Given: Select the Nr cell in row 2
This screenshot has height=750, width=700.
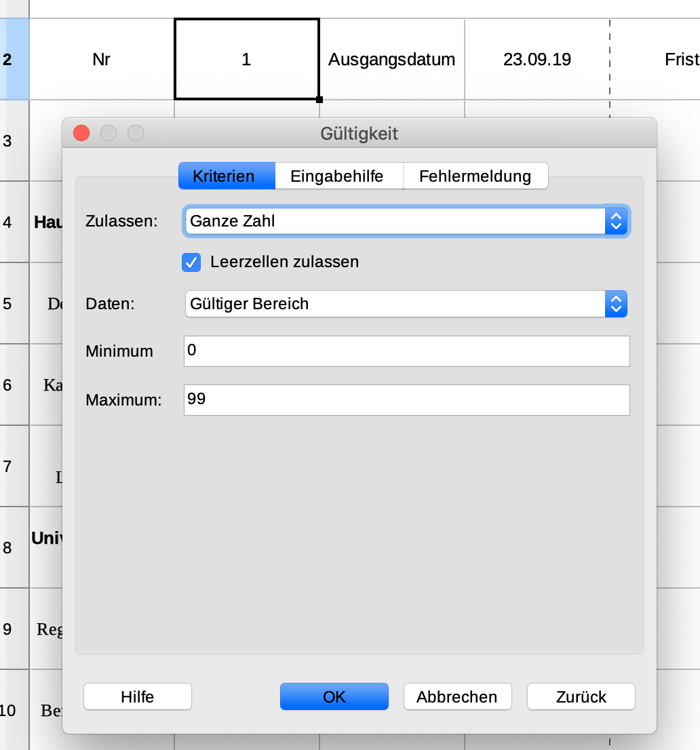Looking at the screenshot, I should pos(102,59).
